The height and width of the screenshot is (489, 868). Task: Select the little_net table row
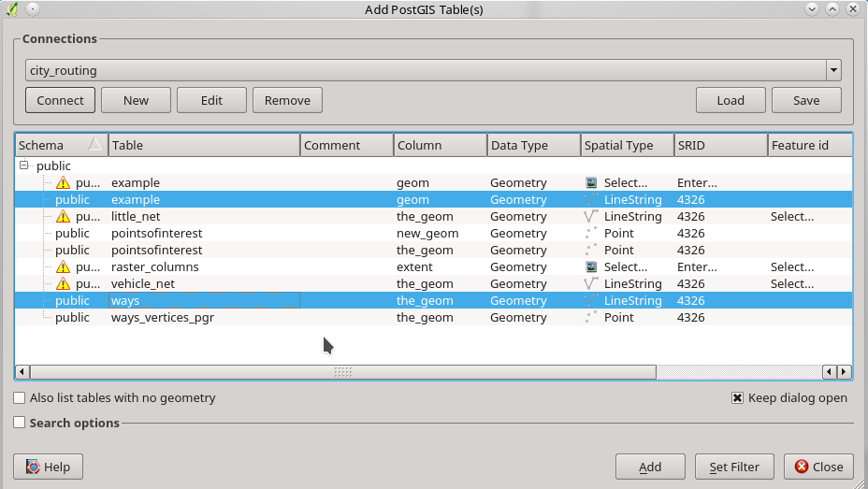pos(433,216)
